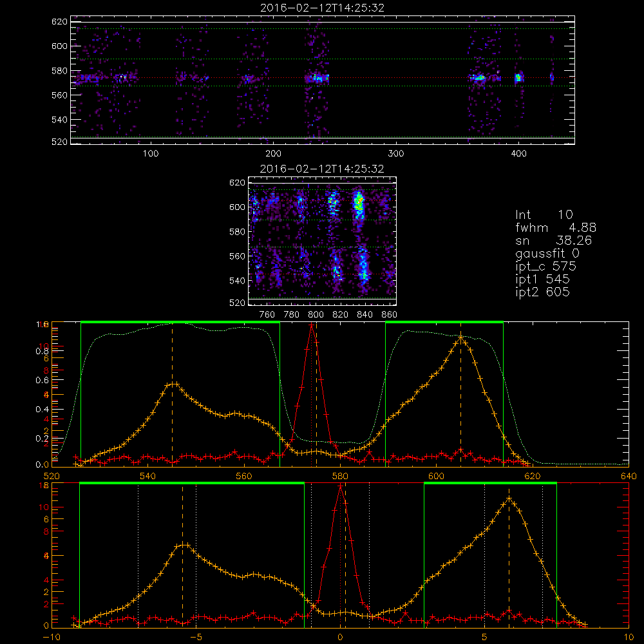Click x-axis label 100 on top image plot
This screenshot has height=644, width=644.
click(x=151, y=154)
